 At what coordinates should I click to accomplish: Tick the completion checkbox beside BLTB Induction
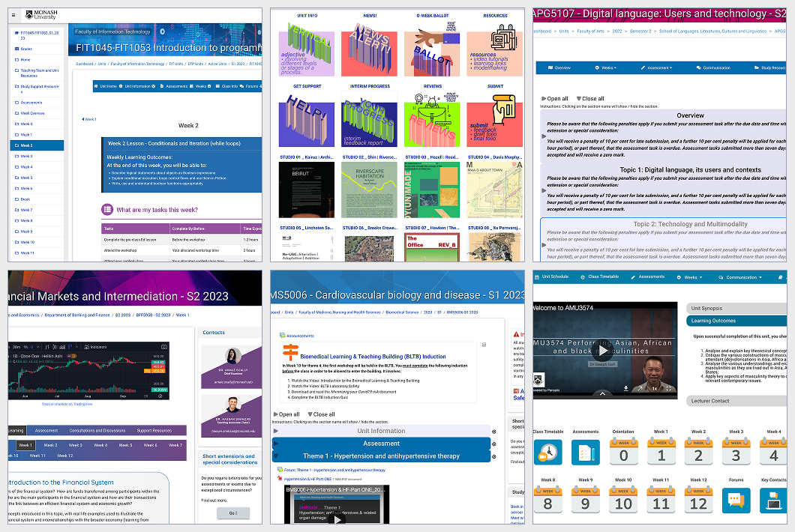[x=484, y=345]
